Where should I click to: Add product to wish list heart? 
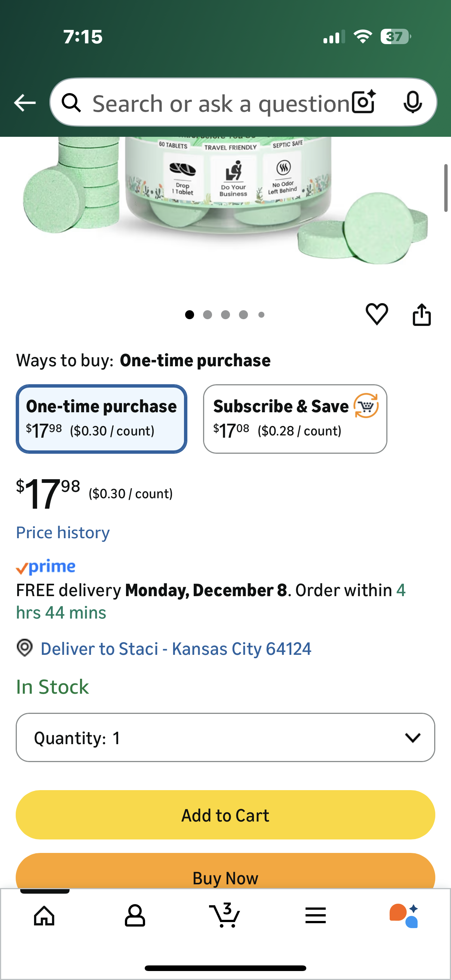(x=377, y=314)
